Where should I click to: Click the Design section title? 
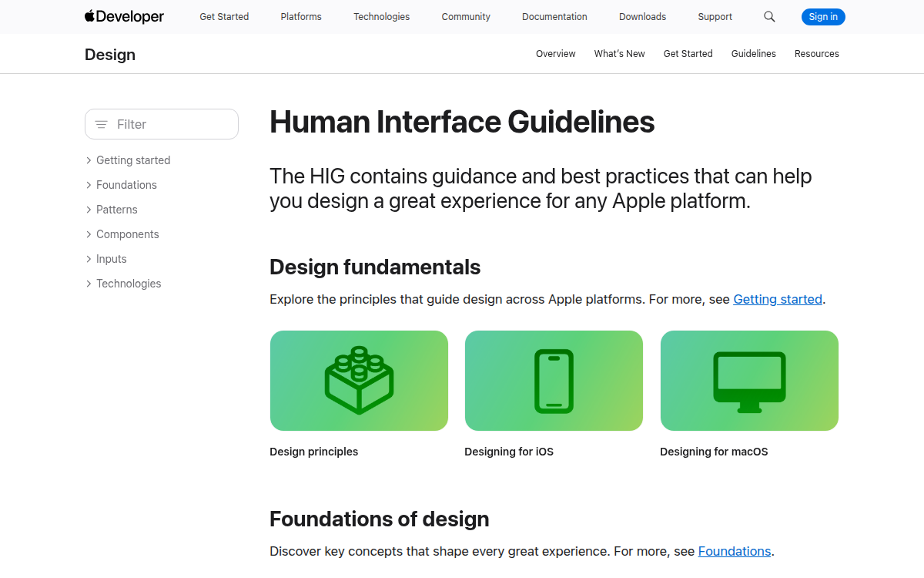[110, 55]
